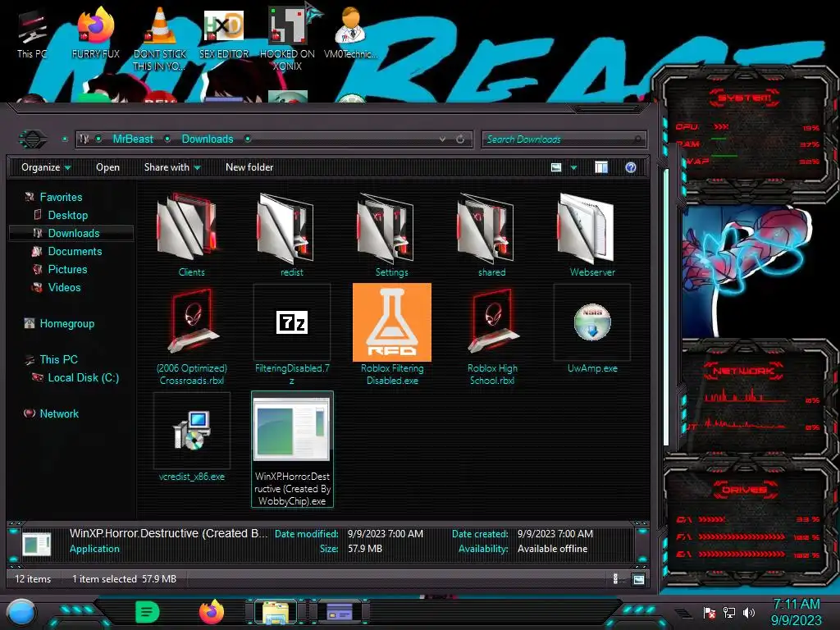Open Share with dropdown
840x630 pixels.
pyautogui.click(x=172, y=167)
